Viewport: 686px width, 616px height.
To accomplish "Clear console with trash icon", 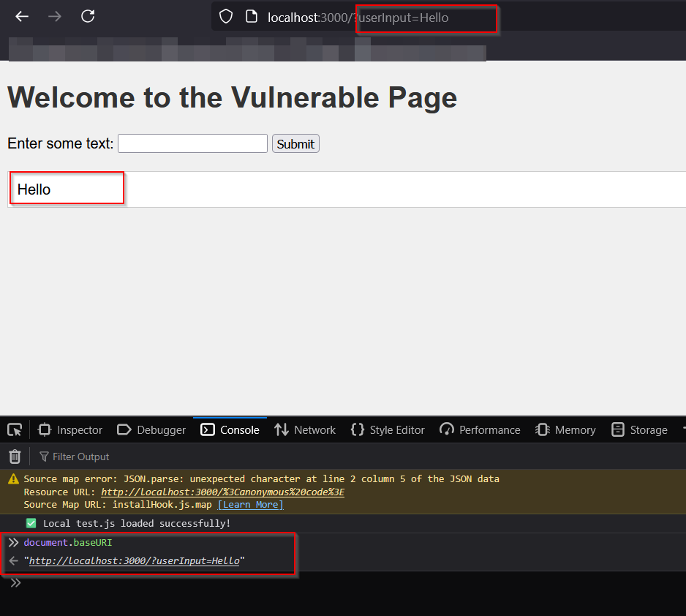I will coord(15,457).
